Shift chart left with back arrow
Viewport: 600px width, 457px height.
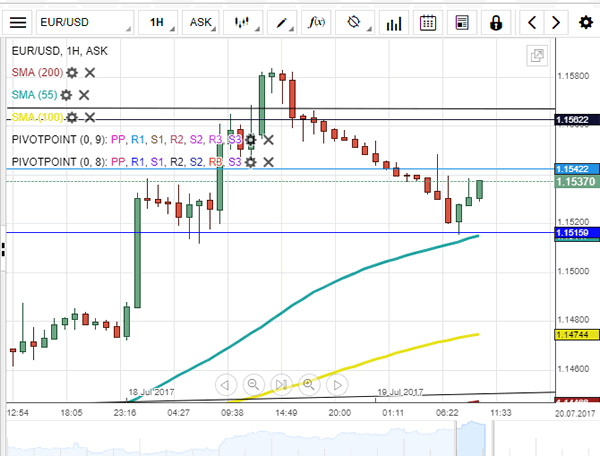tap(532, 23)
